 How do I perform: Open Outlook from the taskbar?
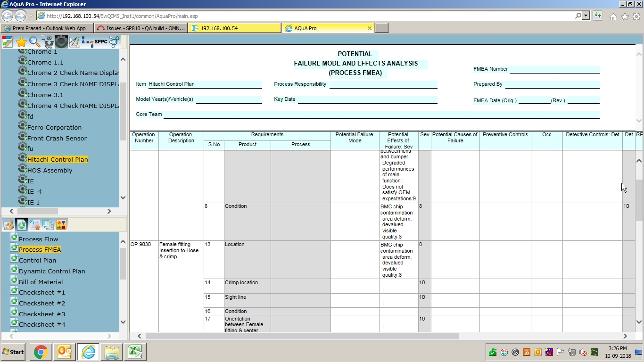64,352
